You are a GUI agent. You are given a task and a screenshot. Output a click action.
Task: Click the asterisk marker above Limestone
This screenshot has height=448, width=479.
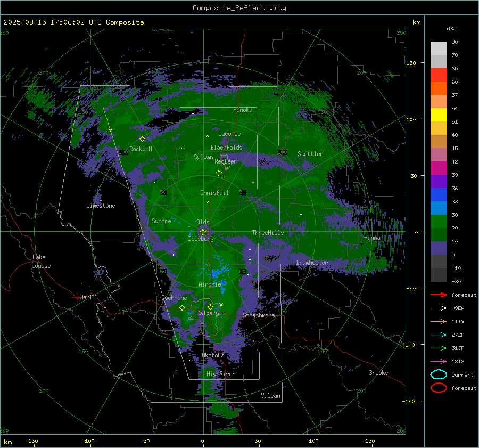point(101,201)
